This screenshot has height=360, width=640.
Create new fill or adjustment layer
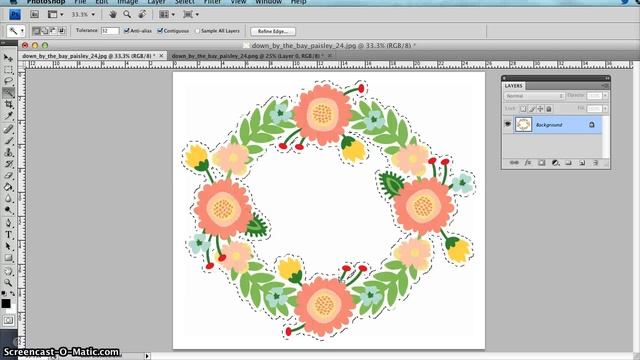coord(555,163)
